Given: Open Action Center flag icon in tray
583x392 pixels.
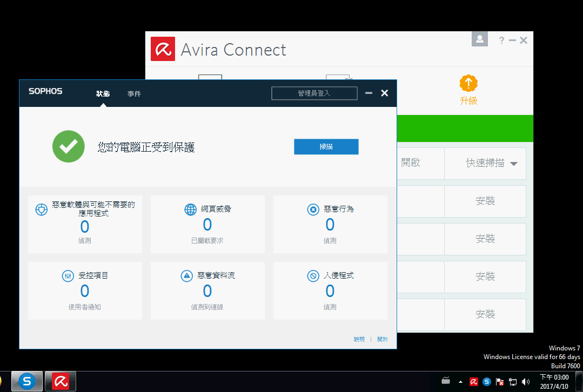Looking at the screenshot, I should [500, 382].
